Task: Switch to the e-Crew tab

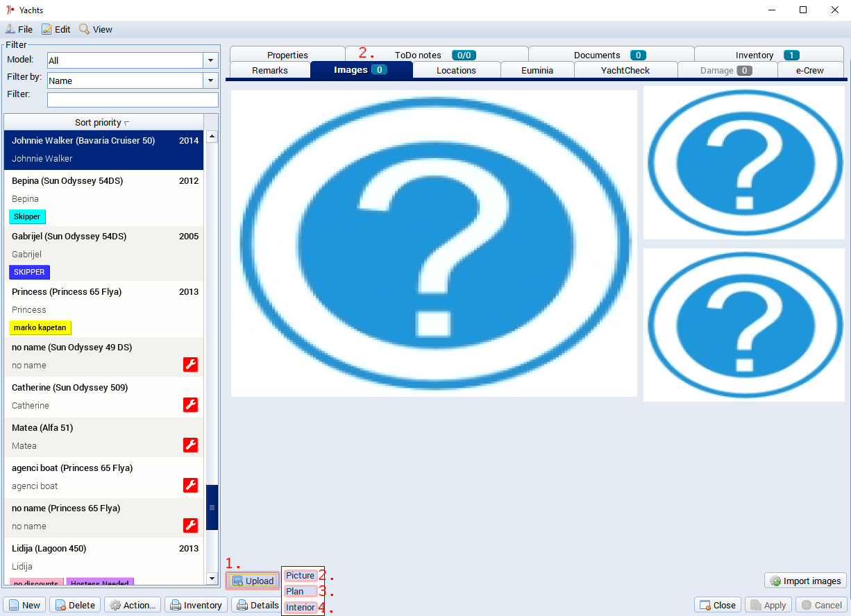Action: point(810,70)
